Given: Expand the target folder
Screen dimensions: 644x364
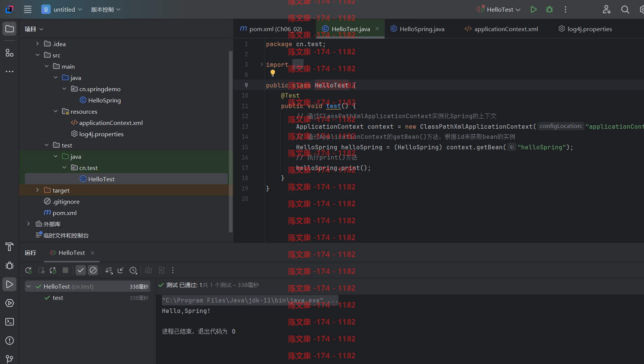Looking at the screenshot, I should [x=38, y=190].
